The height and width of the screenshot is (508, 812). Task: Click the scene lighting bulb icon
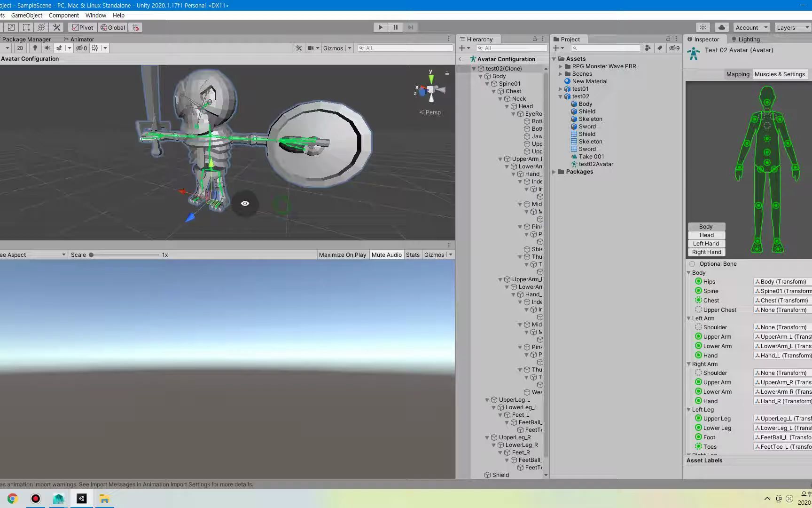[35, 48]
